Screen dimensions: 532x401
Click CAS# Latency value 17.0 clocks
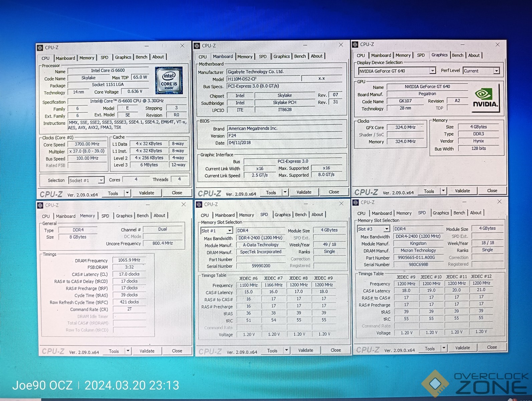click(129, 274)
